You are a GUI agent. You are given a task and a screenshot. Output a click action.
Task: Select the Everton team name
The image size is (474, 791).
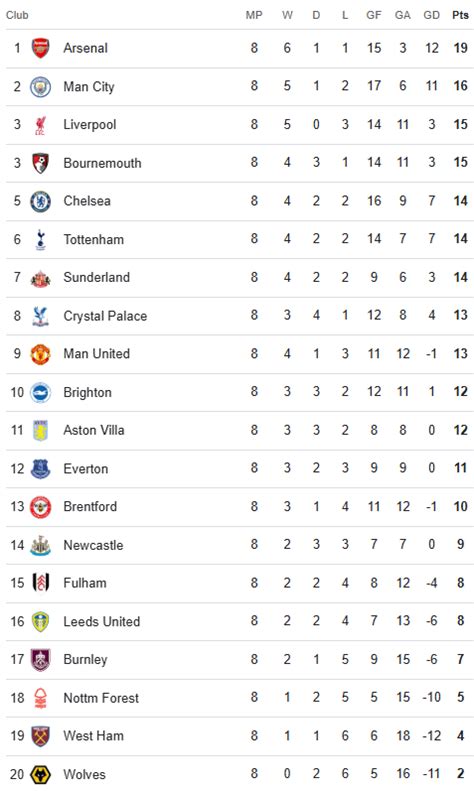(x=86, y=469)
